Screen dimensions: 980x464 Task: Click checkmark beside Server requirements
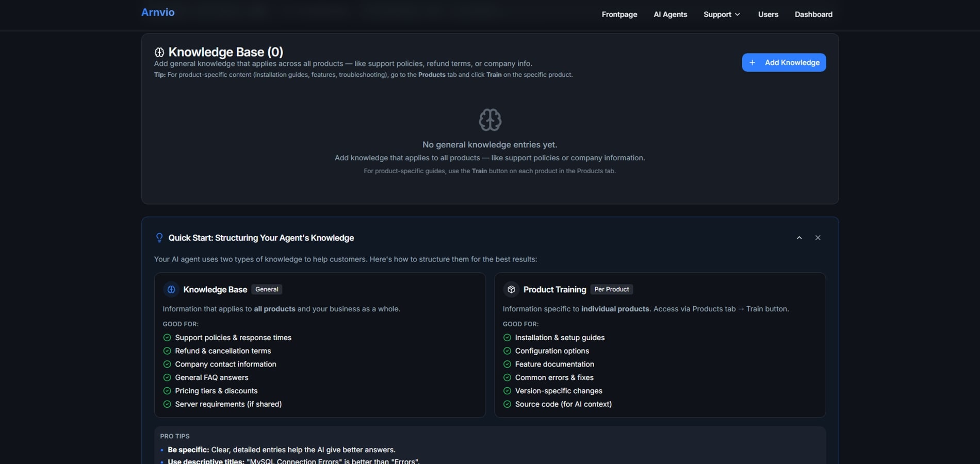pyautogui.click(x=167, y=404)
